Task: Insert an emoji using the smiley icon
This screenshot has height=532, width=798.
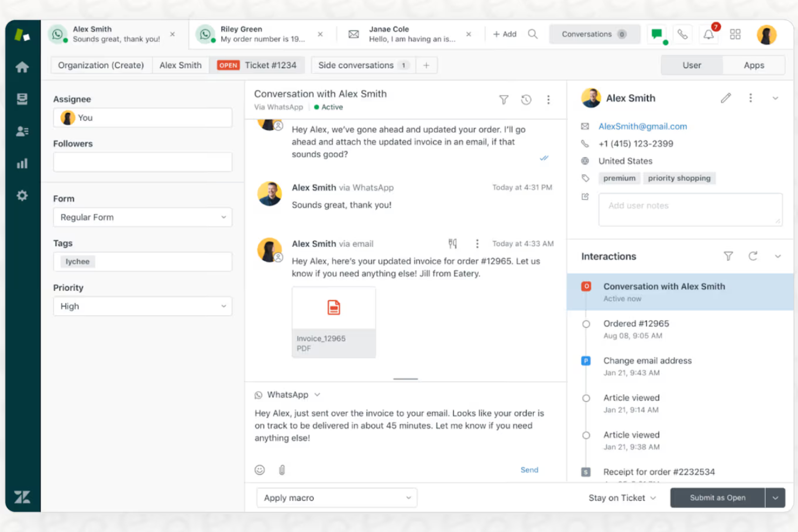Action: pyautogui.click(x=259, y=469)
